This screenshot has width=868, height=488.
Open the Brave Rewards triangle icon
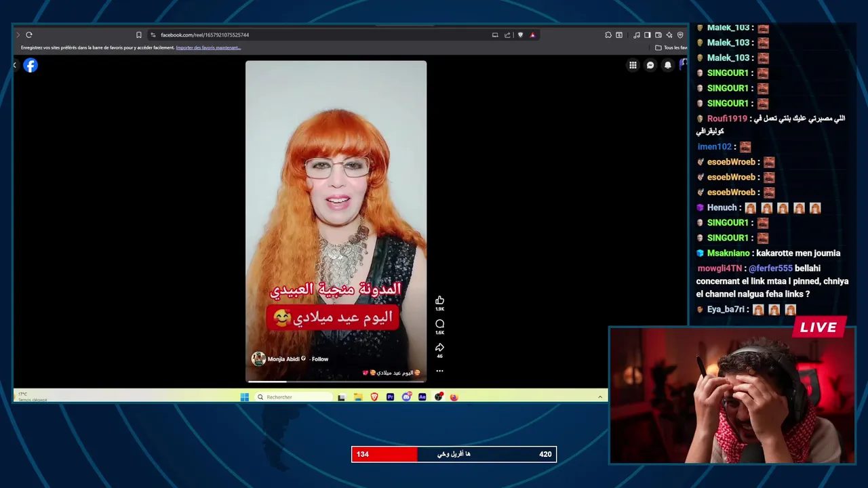(532, 35)
